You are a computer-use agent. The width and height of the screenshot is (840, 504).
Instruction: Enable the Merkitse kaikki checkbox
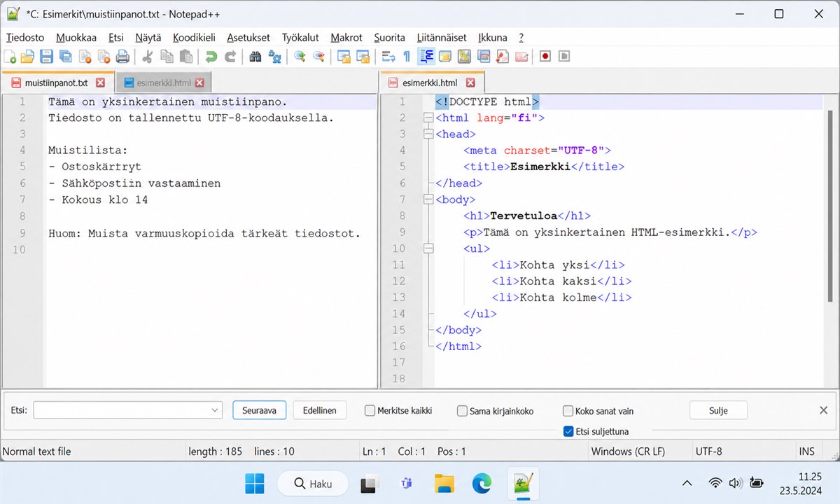pyautogui.click(x=370, y=411)
